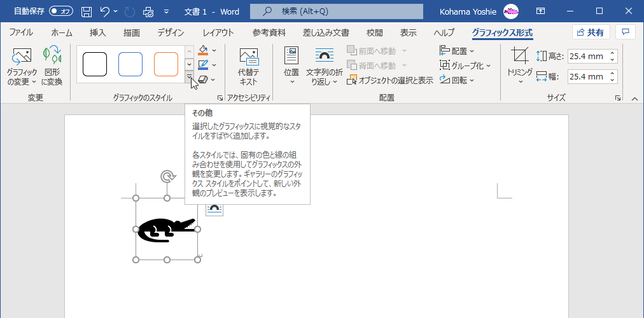Open the 回転 rotate dropdown
This screenshot has width=644, height=318.
pos(457,80)
